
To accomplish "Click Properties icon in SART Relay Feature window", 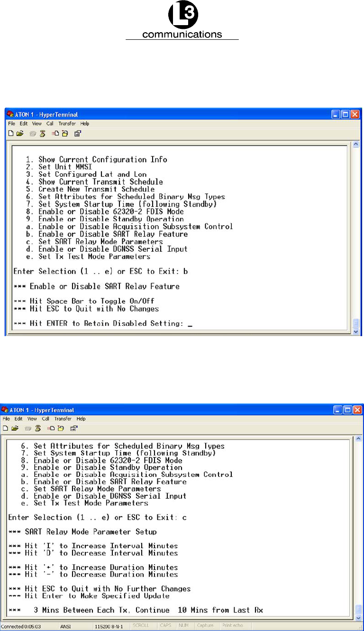I will tap(78, 133).
